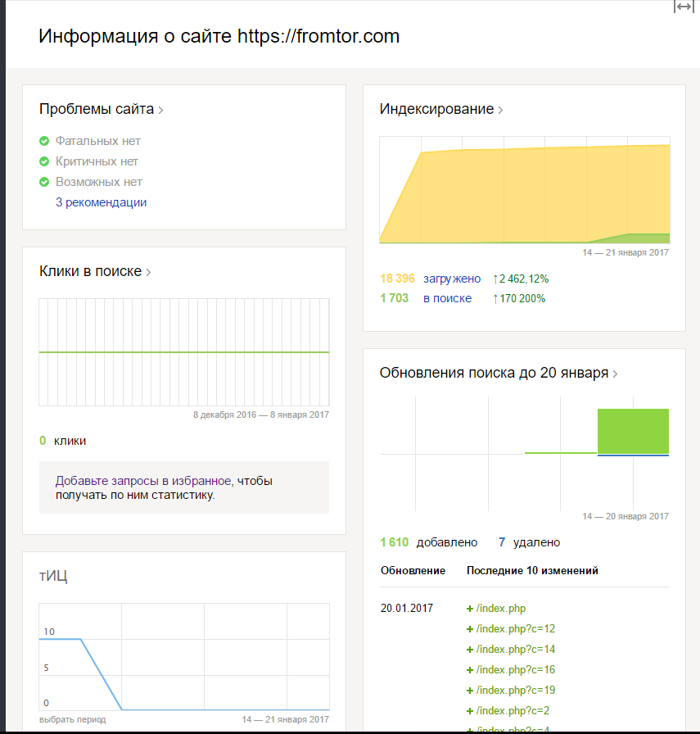Open Клики в поиске section chevron

click(148, 272)
